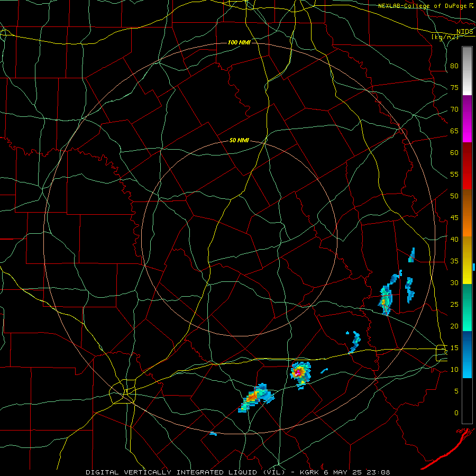The width and height of the screenshot is (476, 476).
Task: Click the "75" value on the VIL scale
Action: [454, 88]
